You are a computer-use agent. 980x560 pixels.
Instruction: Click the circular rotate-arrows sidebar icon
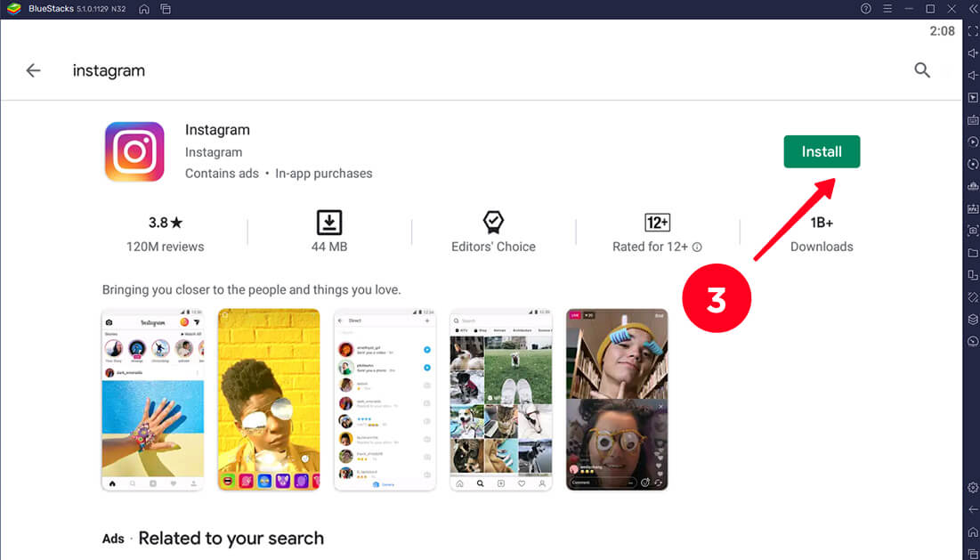973,165
